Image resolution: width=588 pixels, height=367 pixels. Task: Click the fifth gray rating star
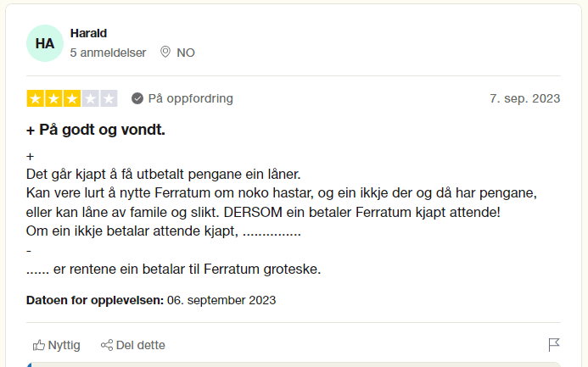(x=109, y=98)
